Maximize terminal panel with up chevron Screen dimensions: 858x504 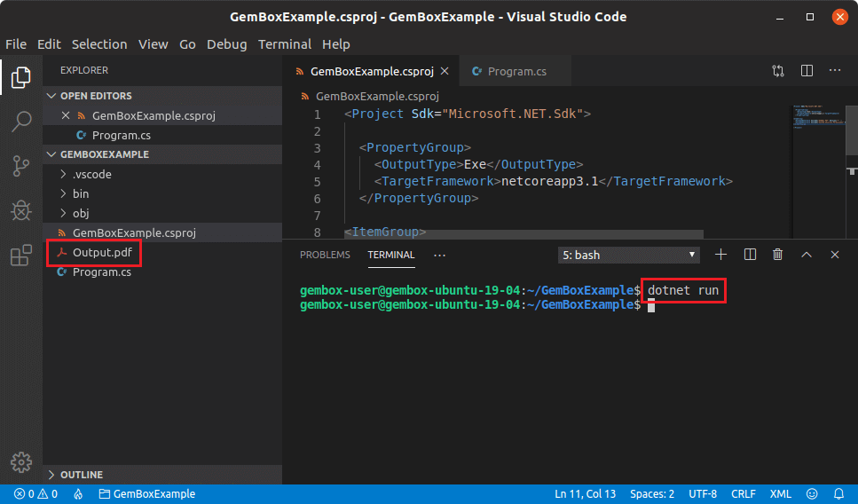click(807, 255)
